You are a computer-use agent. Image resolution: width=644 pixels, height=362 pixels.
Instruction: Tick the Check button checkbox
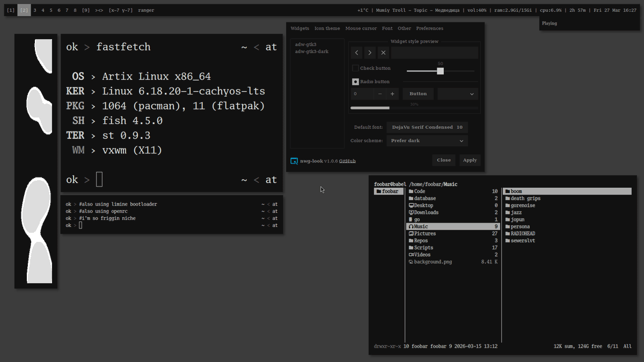tap(355, 68)
